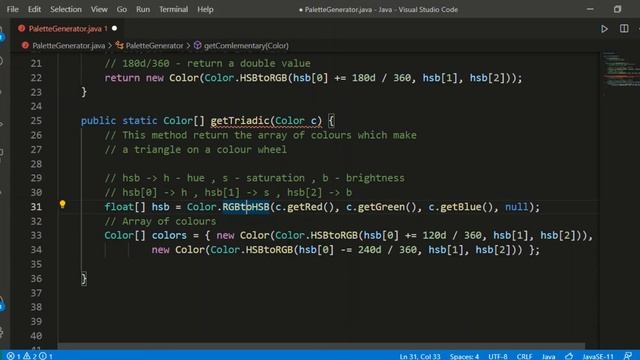The height and width of the screenshot is (360, 640).
Task: Click JavaSE-11 runtime in status bar
Action: [598, 356]
